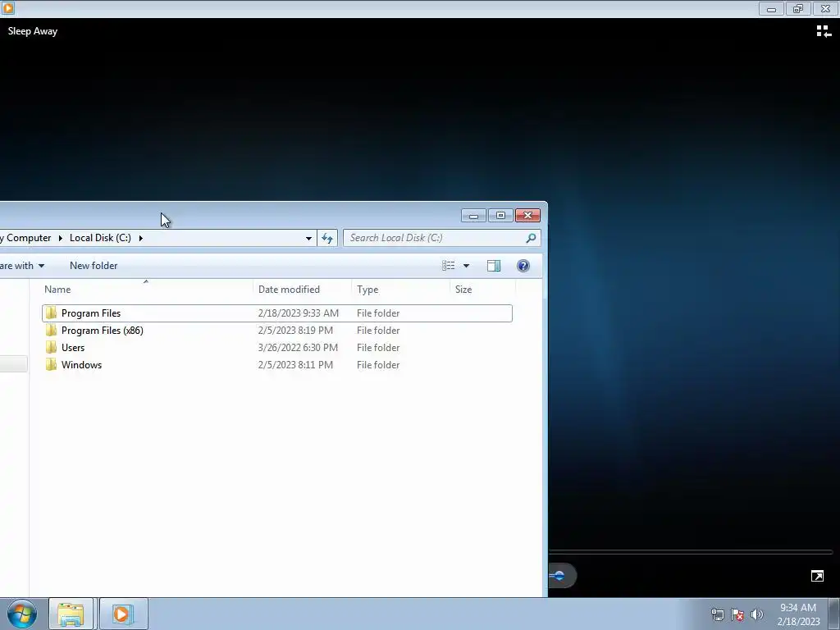Minimize the Media Player window

point(771,8)
